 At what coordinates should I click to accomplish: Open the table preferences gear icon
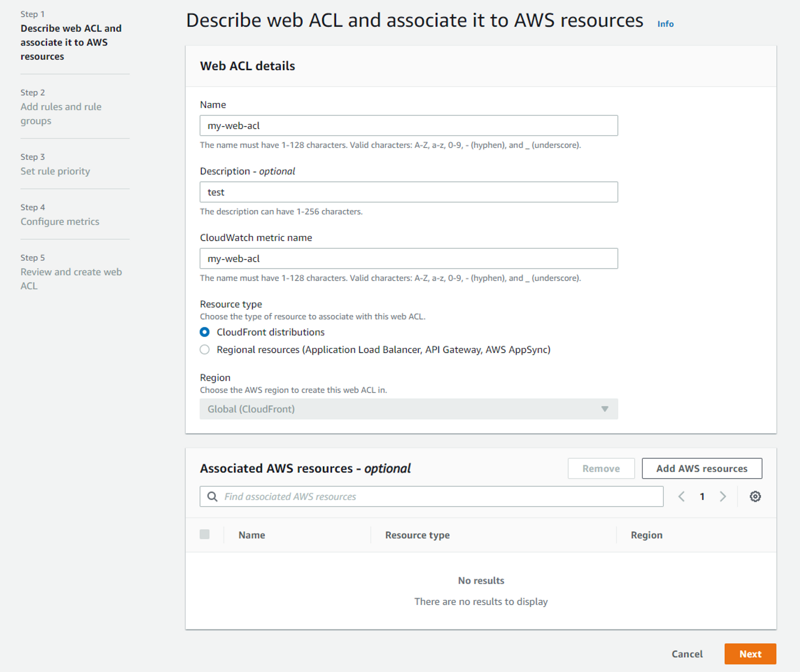755,496
